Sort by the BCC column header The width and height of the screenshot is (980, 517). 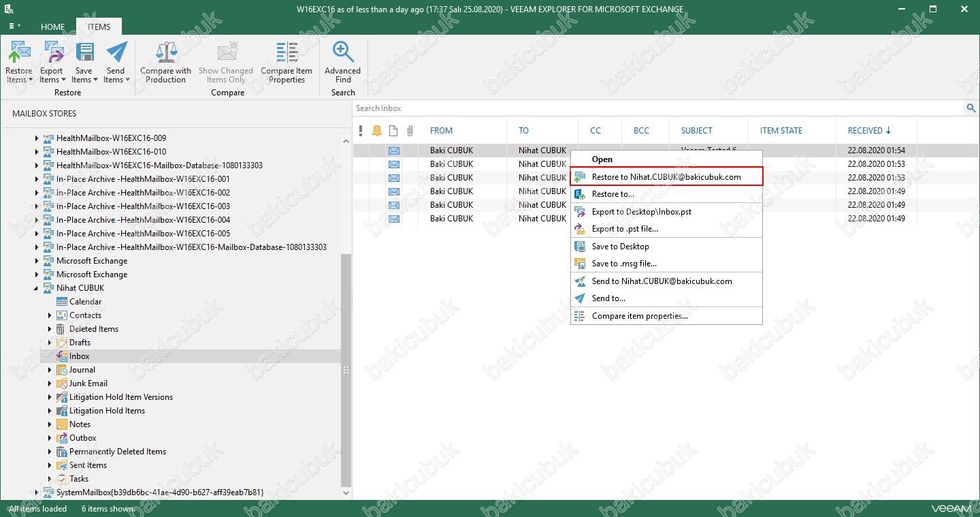pyautogui.click(x=641, y=131)
